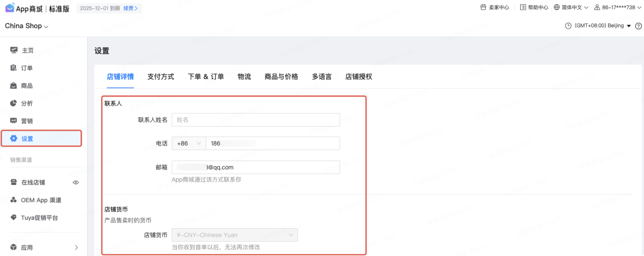This screenshot has width=644, height=256.
Task: Click the 帮助中心 document icon
Action: (x=523, y=7)
